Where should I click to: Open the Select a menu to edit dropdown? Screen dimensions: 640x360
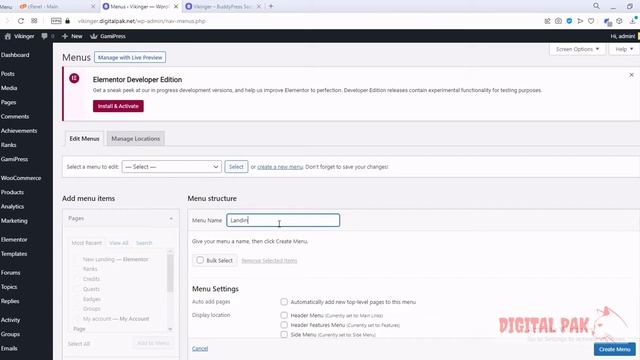(x=171, y=167)
